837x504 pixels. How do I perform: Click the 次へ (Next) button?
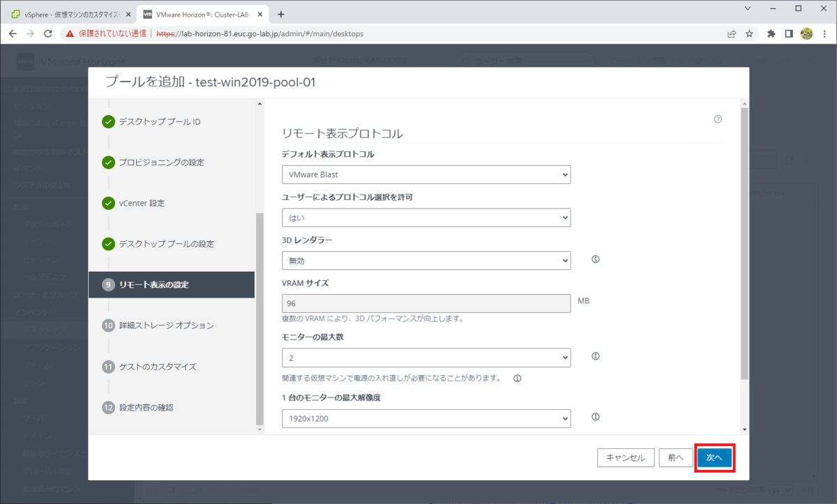pos(714,457)
